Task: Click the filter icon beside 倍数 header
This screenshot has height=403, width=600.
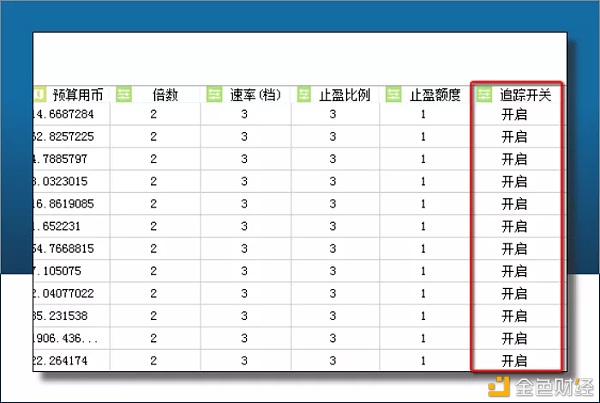Action: pyautogui.click(x=124, y=94)
